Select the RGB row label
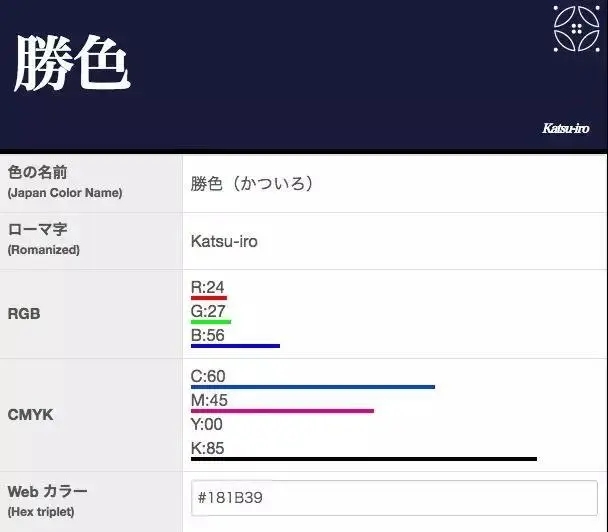This screenshot has width=608, height=532. 24,314
